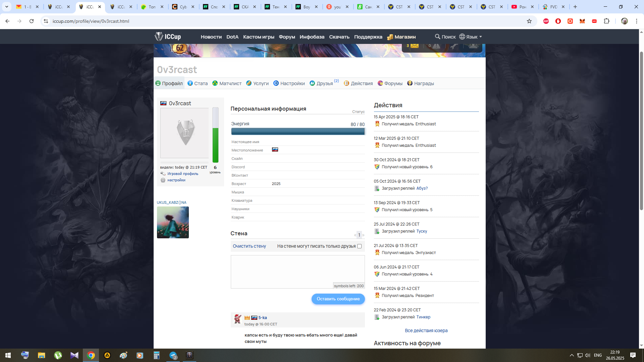Open a new browser tab
Screen dimensions: 644x362
[x=575, y=7]
